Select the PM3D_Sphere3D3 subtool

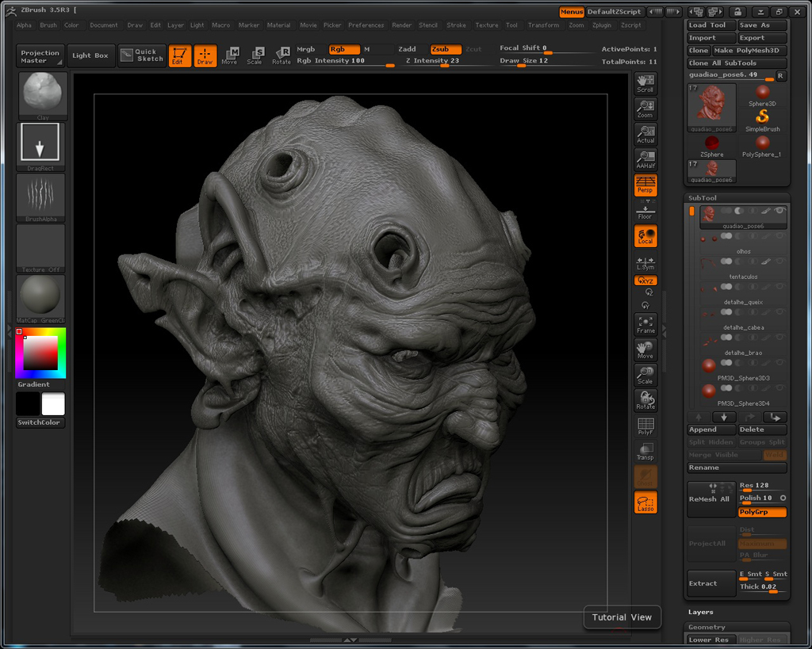(743, 369)
